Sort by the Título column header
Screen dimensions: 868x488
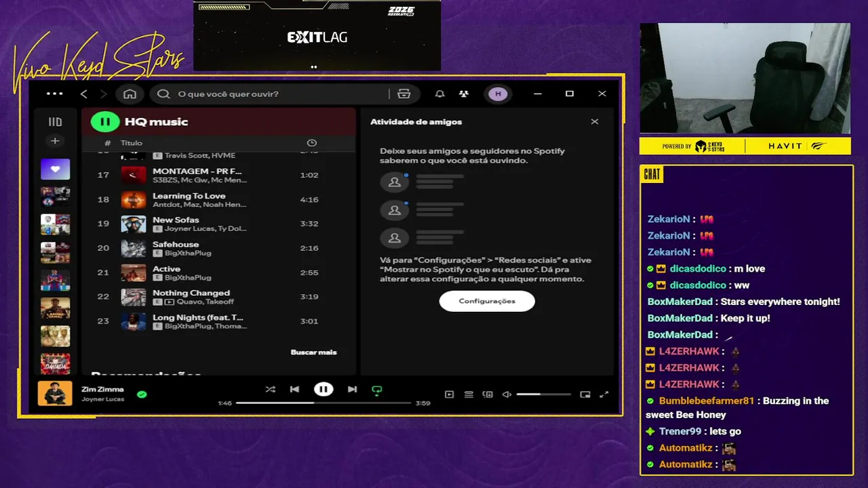coord(132,143)
